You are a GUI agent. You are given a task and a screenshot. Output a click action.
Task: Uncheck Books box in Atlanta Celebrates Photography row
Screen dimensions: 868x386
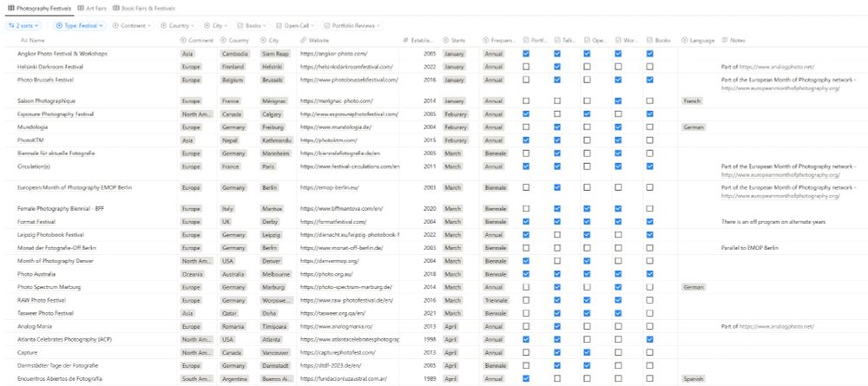[649, 339]
